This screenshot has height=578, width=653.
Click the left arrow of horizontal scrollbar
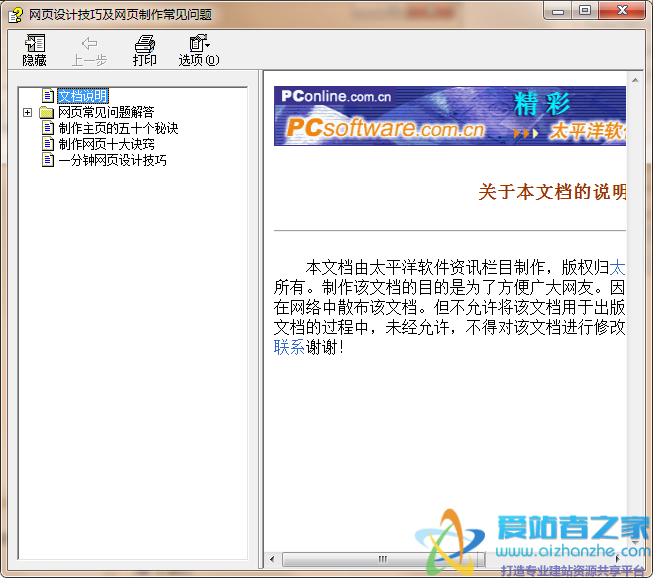(x=272, y=559)
